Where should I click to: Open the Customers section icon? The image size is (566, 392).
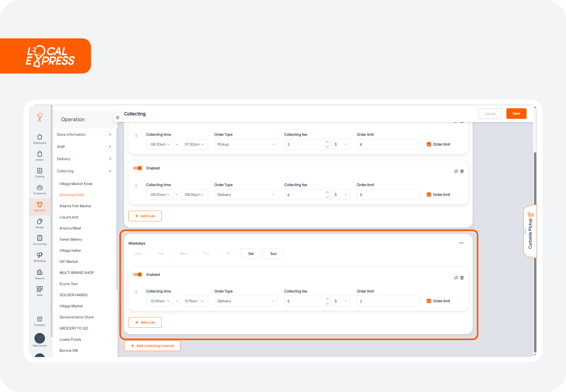point(40,187)
